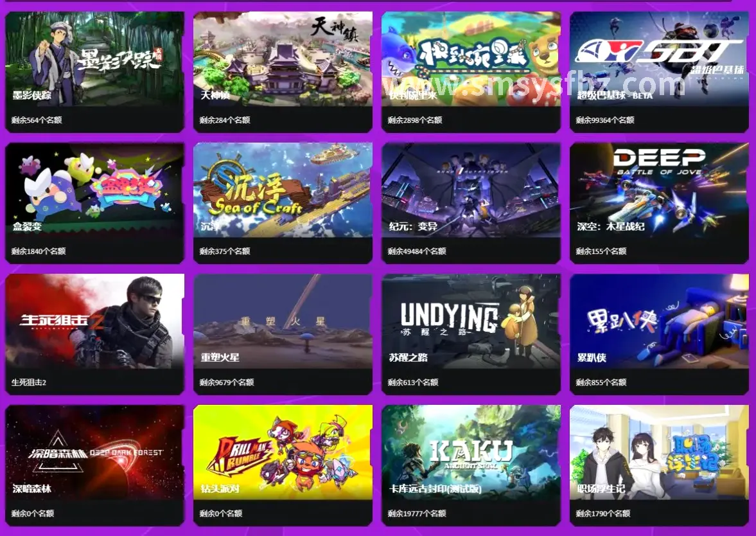The image size is (756, 536).
Task: Select the 钻头派对 Drill Man Rumble card
Action: [x=283, y=465]
